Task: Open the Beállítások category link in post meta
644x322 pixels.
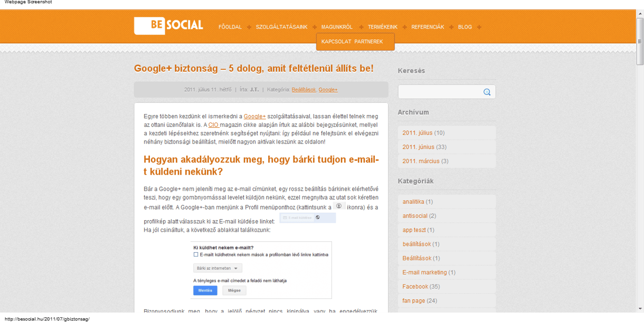Action: coord(304,90)
